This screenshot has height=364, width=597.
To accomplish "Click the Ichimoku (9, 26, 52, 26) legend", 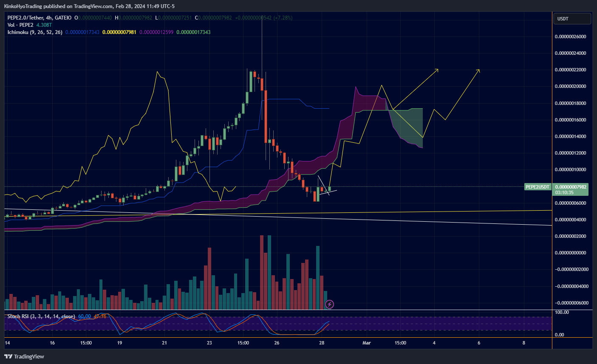I will [x=35, y=32].
